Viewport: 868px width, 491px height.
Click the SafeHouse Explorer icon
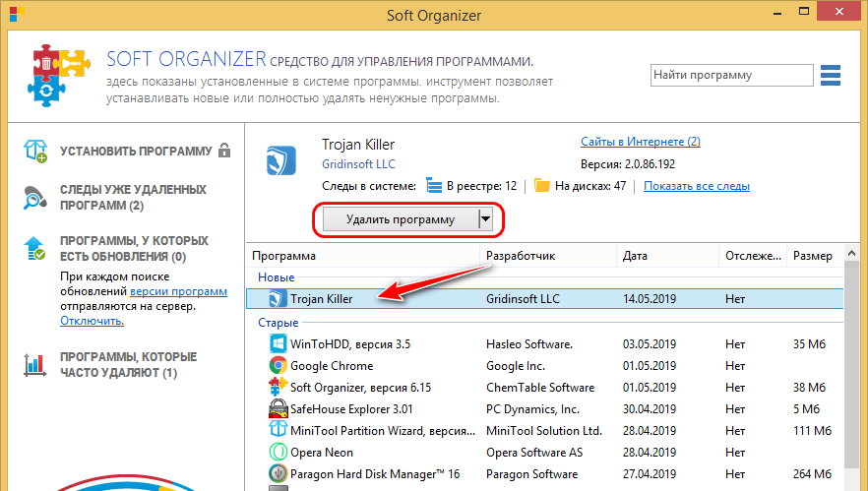278,408
